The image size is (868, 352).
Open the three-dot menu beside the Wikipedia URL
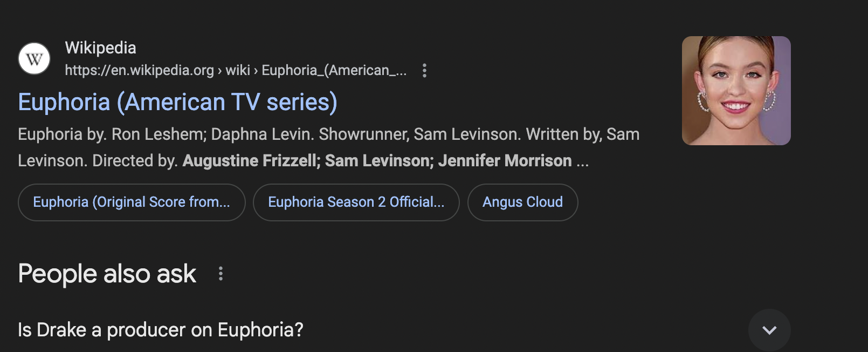[x=424, y=71]
